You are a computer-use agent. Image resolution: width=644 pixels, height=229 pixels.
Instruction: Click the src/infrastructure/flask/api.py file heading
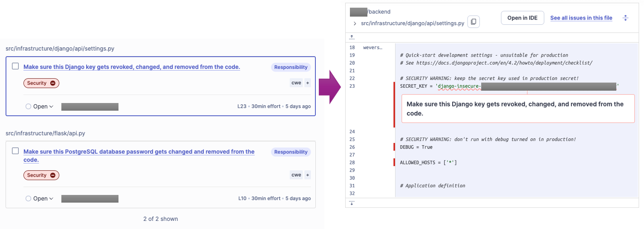point(45,133)
